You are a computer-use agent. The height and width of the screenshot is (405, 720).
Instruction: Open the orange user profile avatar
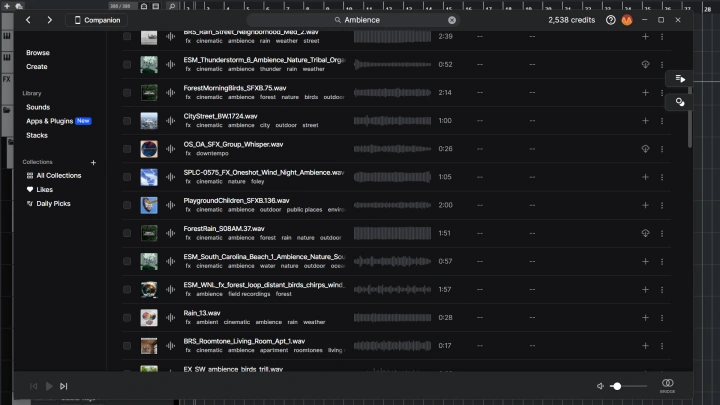[627, 20]
